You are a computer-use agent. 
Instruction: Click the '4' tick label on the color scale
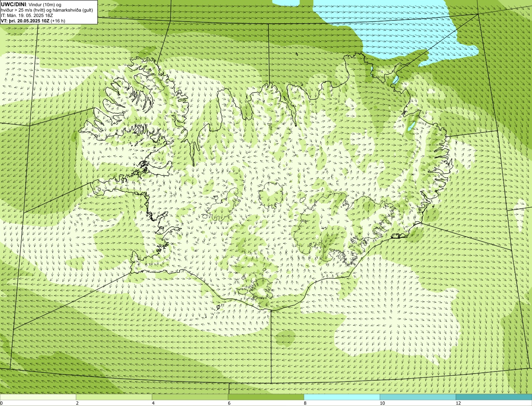click(153, 403)
